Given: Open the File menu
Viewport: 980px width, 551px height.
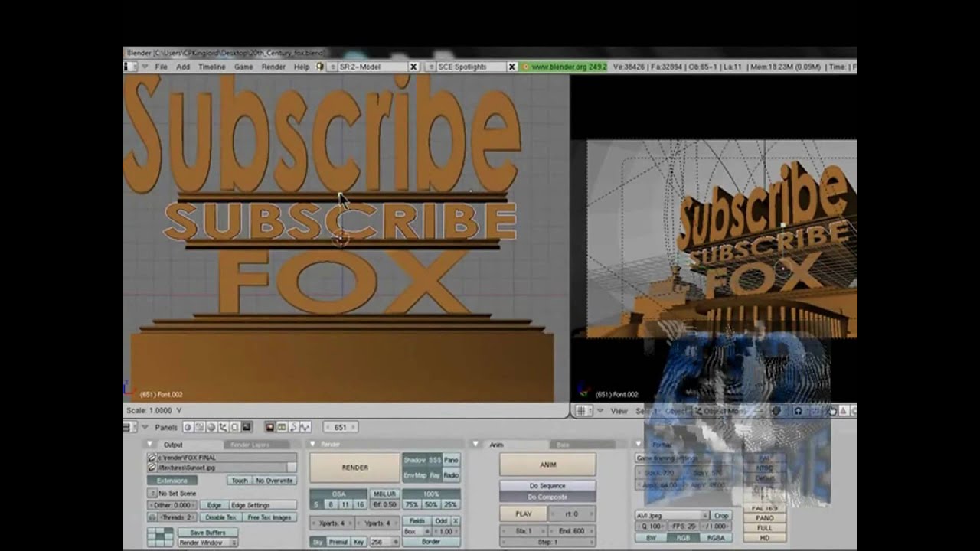Looking at the screenshot, I should pyautogui.click(x=162, y=67).
